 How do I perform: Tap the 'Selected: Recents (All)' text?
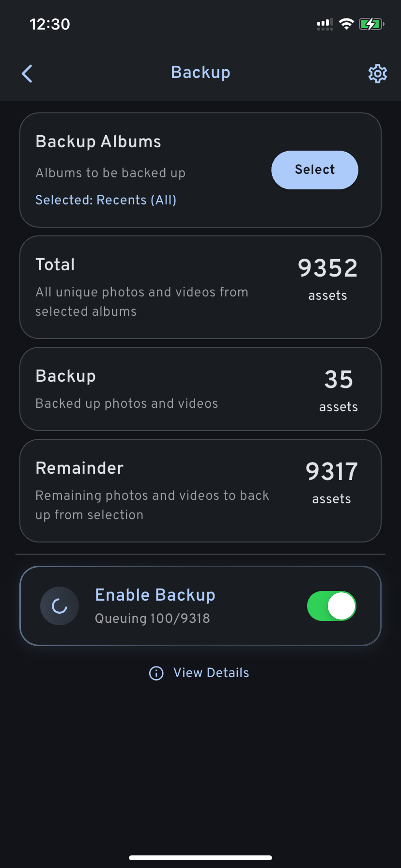click(106, 200)
